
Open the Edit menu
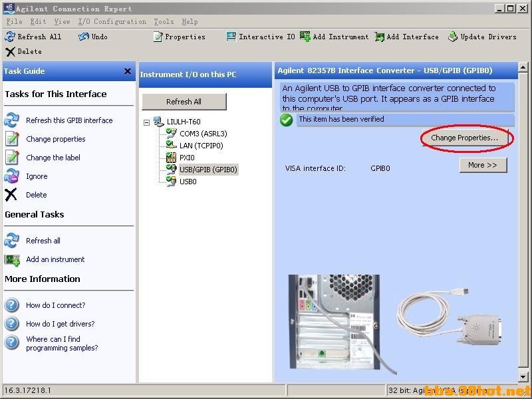pos(38,22)
